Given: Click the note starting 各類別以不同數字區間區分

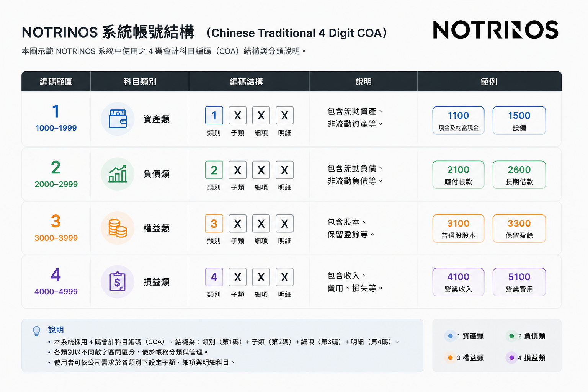Looking at the screenshot, I should [131, 352].
